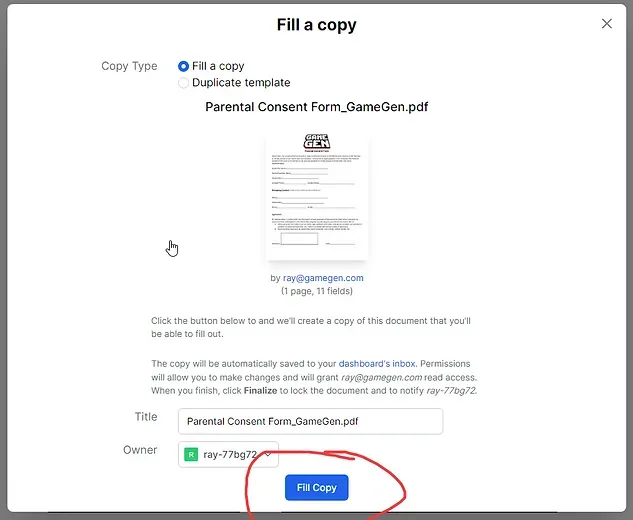Follow the dashboard's inbox link
Viewport: 633px width, 520px height.
[377, 363]
